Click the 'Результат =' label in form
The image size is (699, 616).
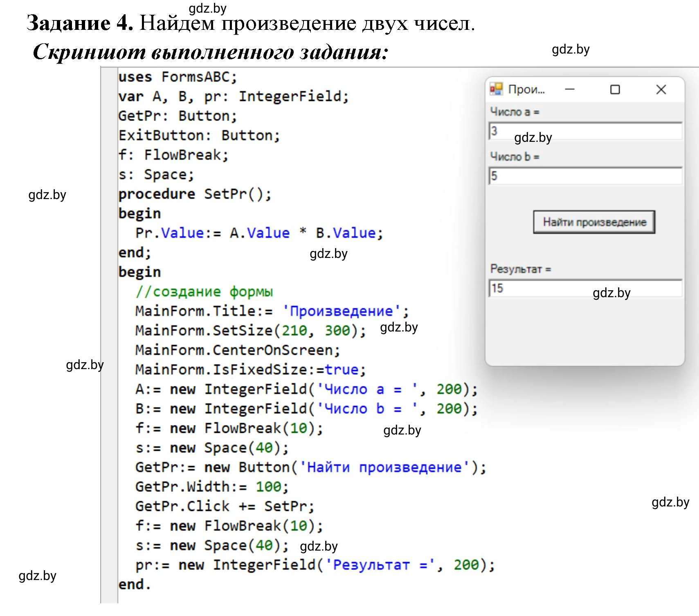pyautogui.click(x=521, y=269)
